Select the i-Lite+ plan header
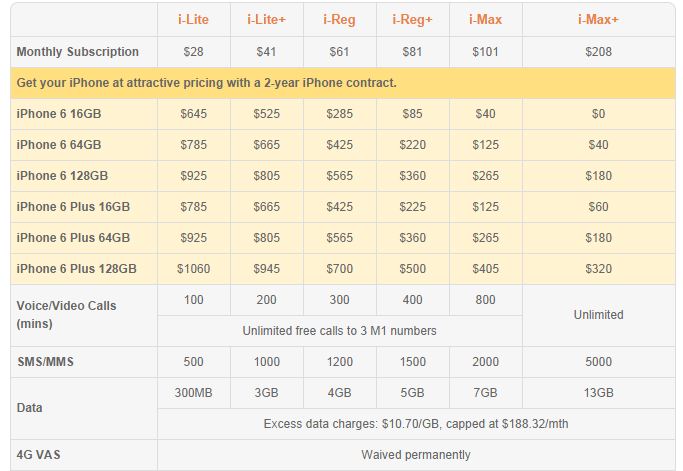 (266, 20)
